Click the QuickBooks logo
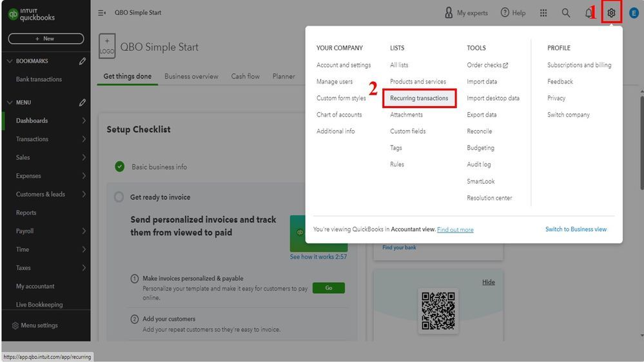The height and width of the screenshot is (362, 644). (x=31, y=14)
